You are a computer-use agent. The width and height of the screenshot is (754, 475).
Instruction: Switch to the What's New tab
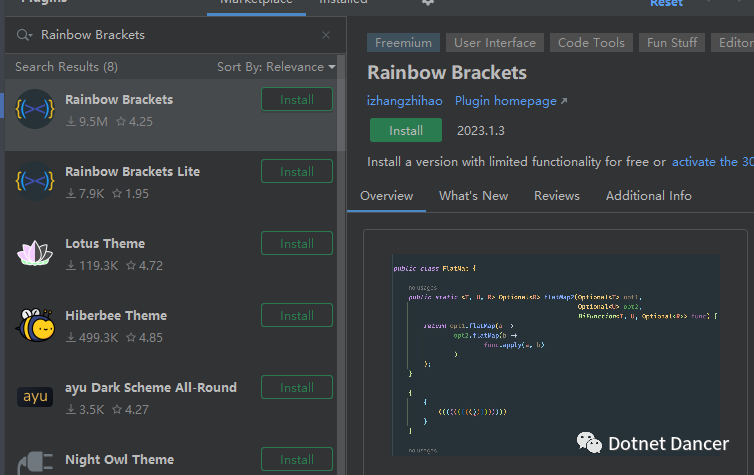(473, 196)
